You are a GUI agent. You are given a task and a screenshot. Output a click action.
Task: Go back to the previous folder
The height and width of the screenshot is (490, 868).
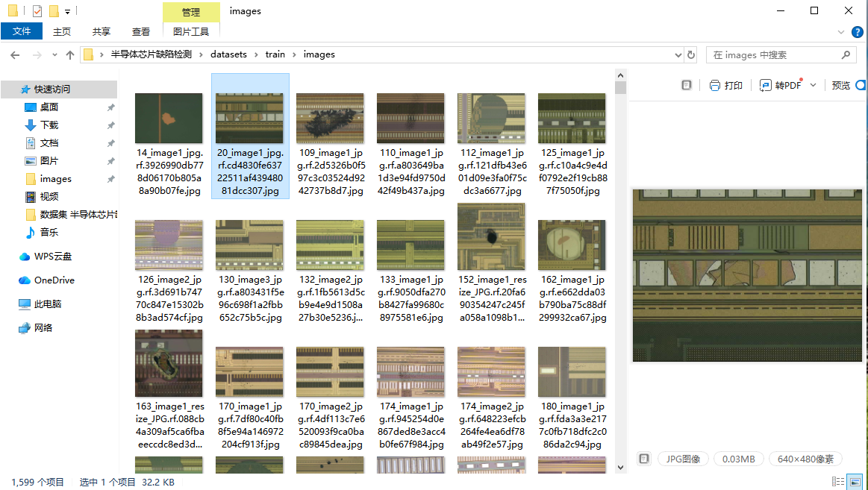pyautogui.click(x=15, y=54)
